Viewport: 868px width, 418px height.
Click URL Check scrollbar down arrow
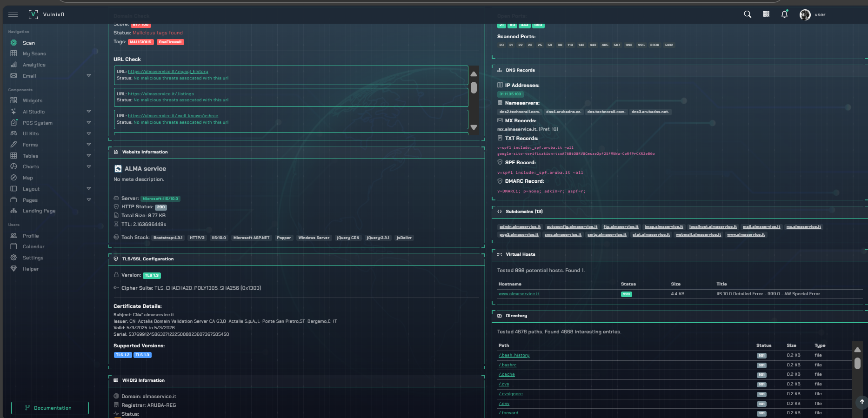(474, 127)
